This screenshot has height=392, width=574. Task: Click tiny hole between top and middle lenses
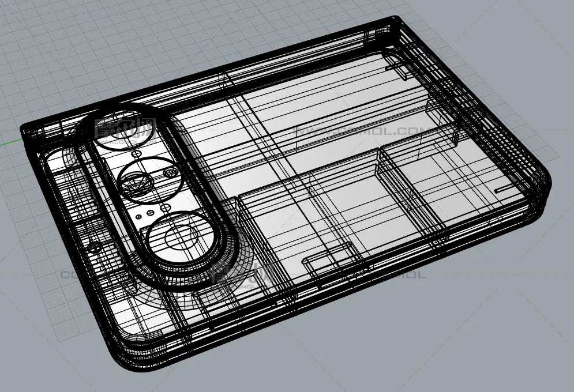137,154
